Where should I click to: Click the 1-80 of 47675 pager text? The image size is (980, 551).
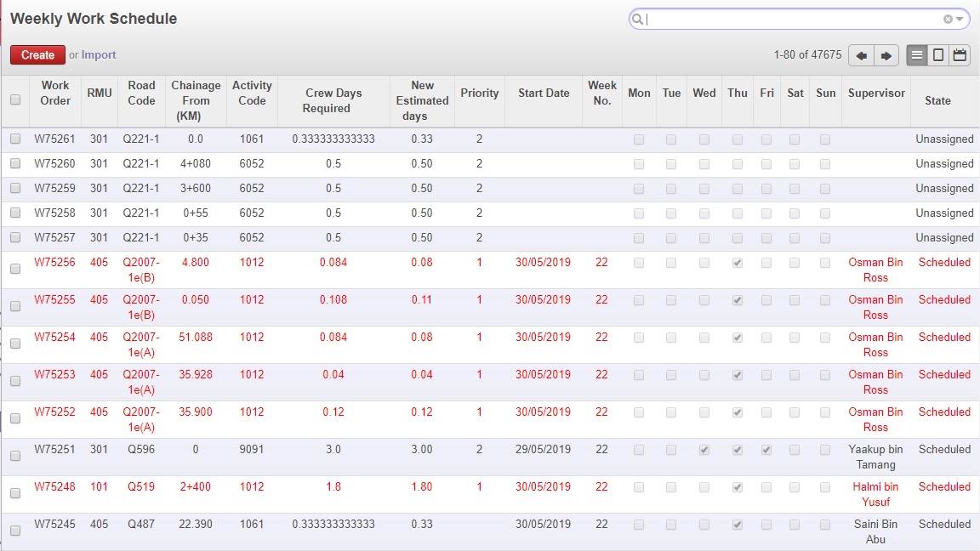click(x=807, y=55)
